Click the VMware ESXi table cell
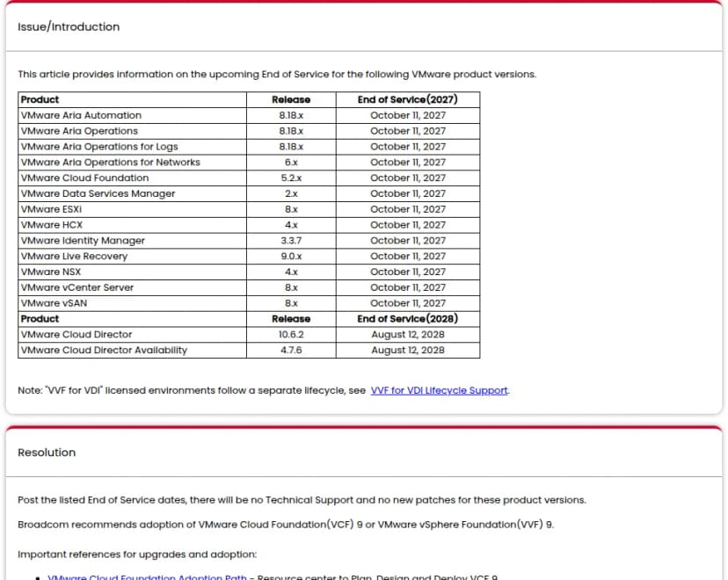The image size is (728, 580). click(x=132, y=209)
